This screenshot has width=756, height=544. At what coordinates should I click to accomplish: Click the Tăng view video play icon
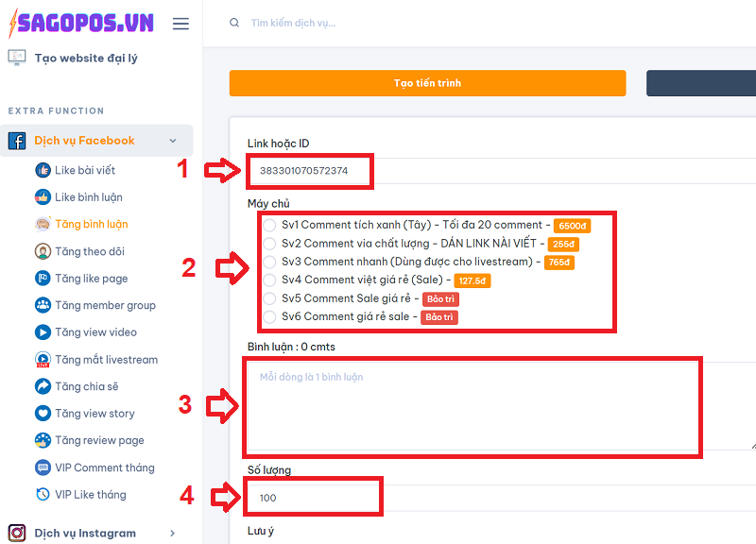click(43, 332)
